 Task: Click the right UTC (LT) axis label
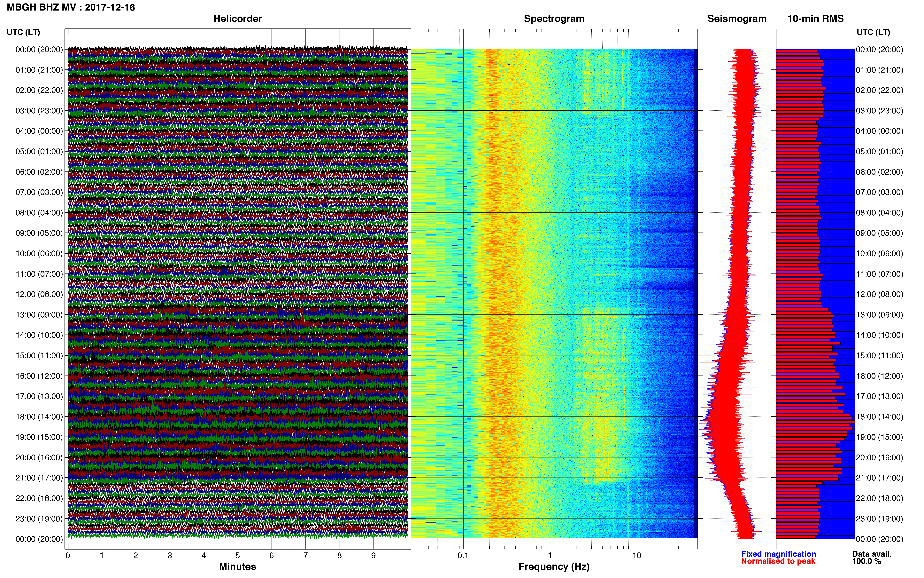(873, 32)
